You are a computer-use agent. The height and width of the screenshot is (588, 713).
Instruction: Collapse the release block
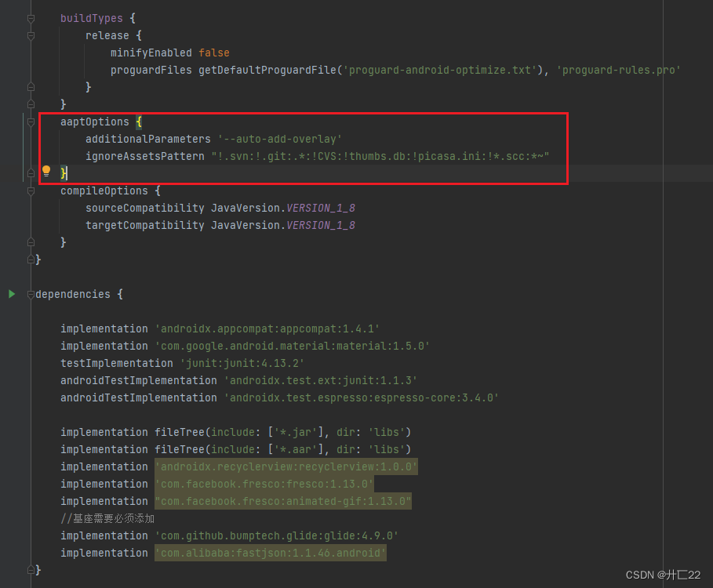tap(29, 35)
